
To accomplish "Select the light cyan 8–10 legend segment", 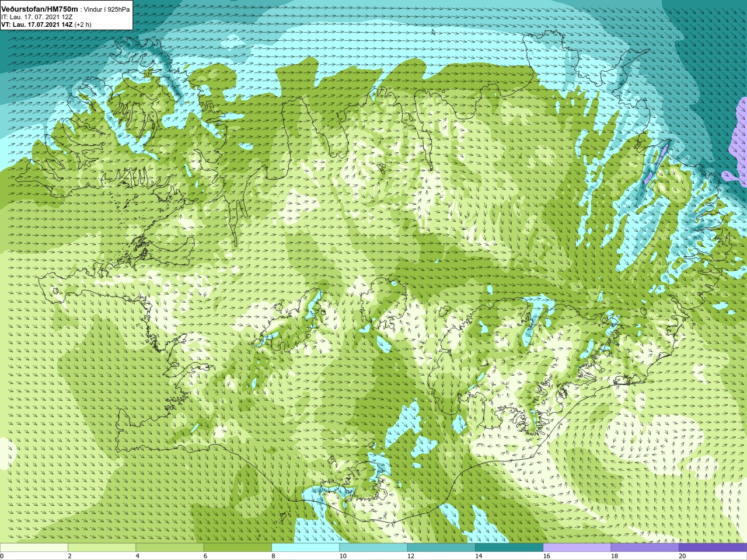I will click(305, 548).
